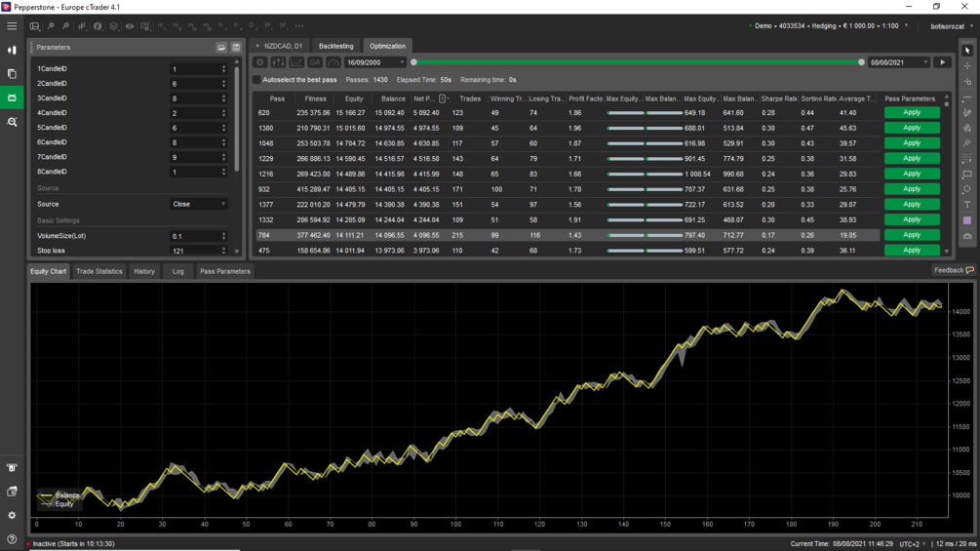
Task: Adjust the Stop loss stepper arrows
Action: coord(223,251)
